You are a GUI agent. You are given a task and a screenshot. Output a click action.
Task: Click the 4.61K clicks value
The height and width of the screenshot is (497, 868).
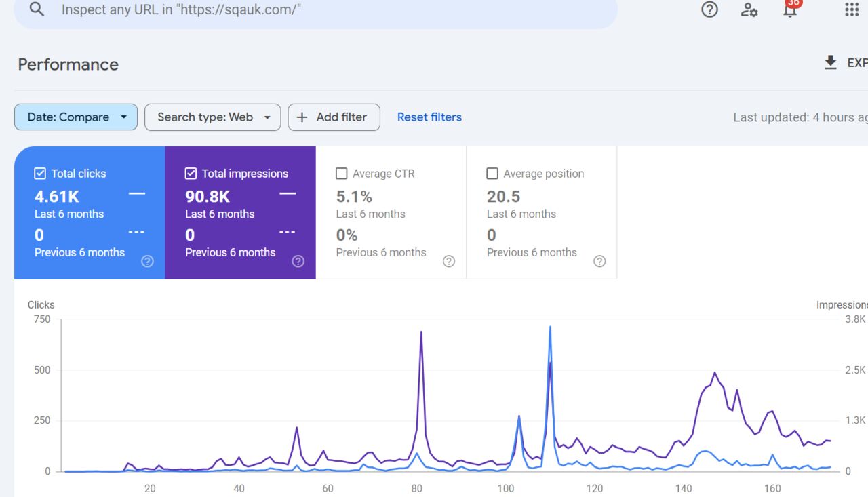(x=57, y=197)
